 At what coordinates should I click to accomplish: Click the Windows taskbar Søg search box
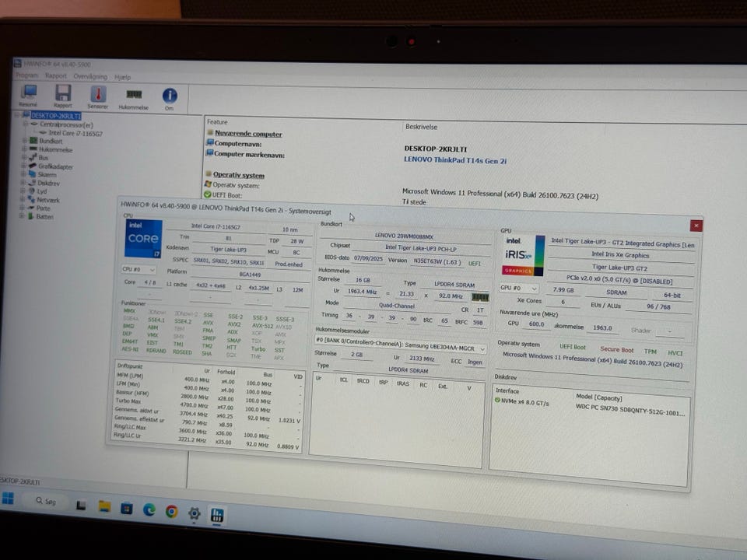(x=46, y=501)
